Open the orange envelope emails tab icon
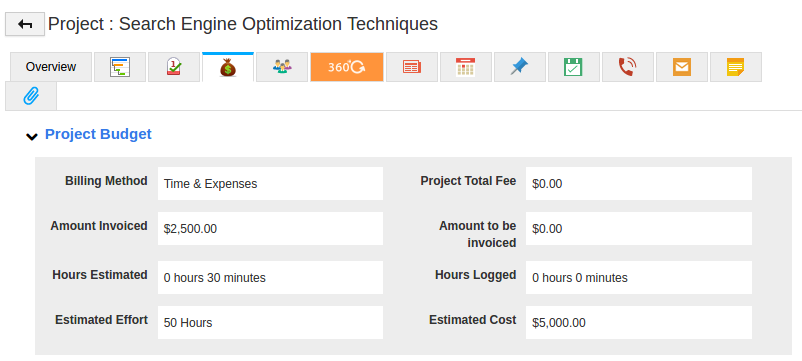Screen dimensions: 802x361 point(682,67)
